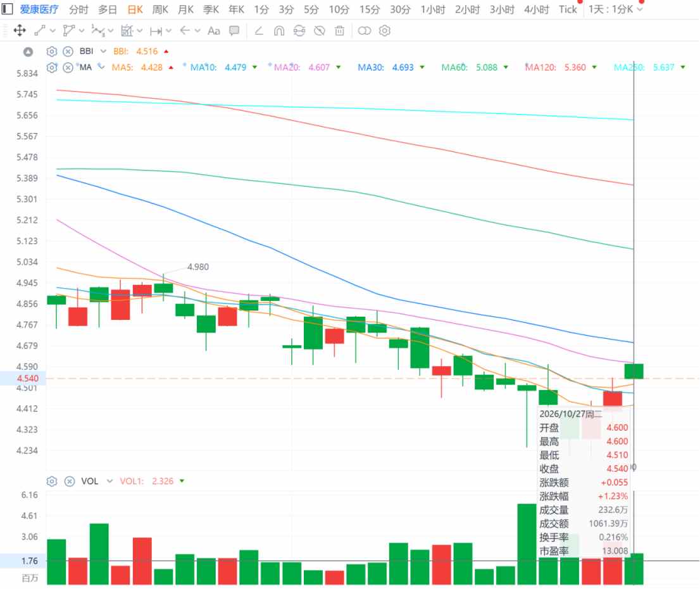Hide all drawings with the crossed-eye icon
The height and width of the screenshot is (589, 700).
319,31
